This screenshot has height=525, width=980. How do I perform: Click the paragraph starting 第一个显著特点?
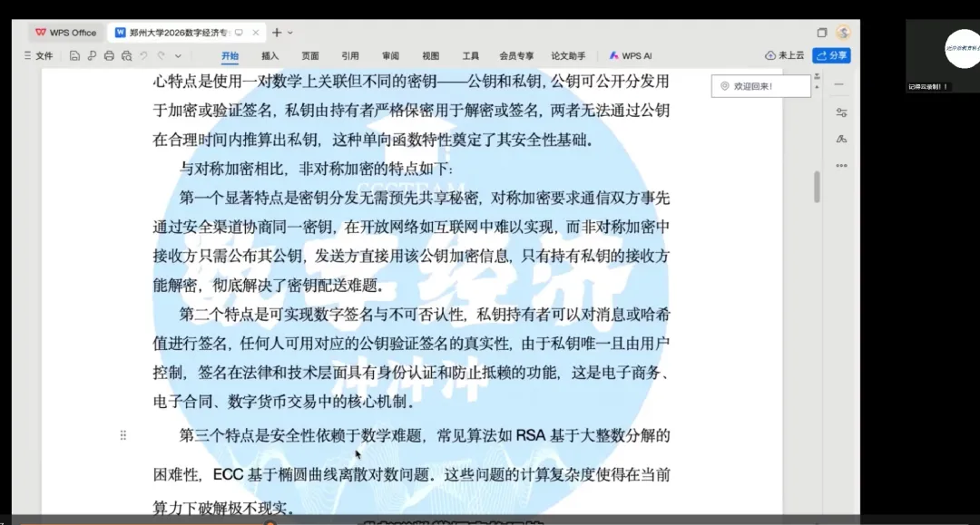coord(411,241)
